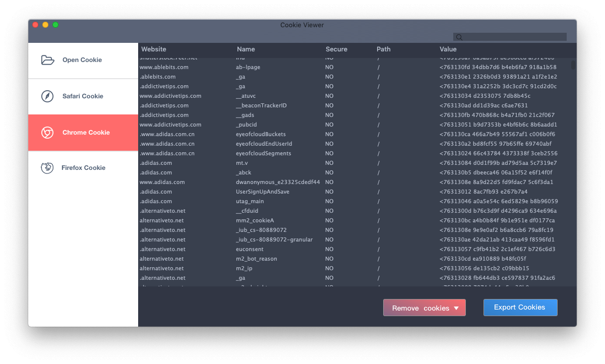Select the ab-lpage cookie name
The image size is (605, 364).
coord(248,67)
